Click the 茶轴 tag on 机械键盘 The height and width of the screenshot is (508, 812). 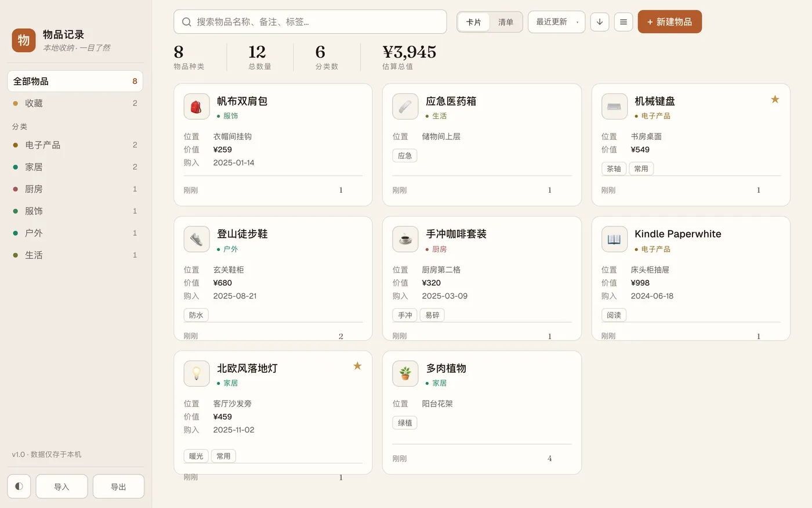(x=614, y=169)
